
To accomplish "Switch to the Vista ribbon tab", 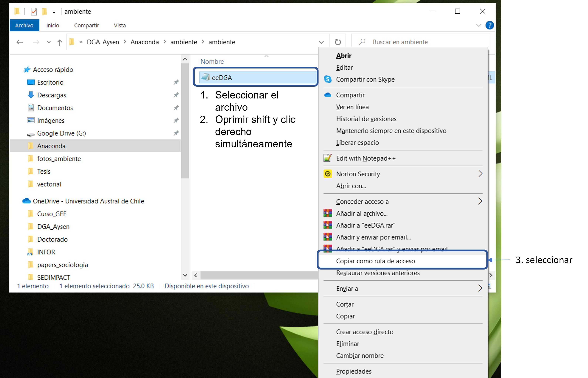I will click(120, 26).
